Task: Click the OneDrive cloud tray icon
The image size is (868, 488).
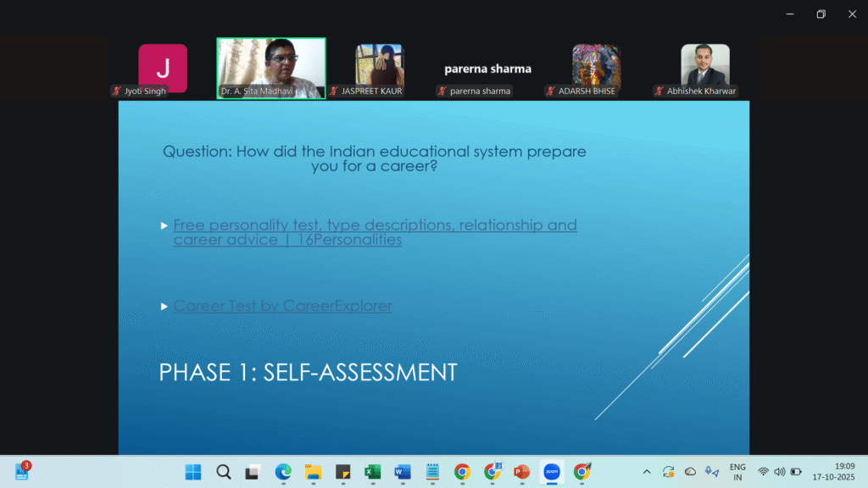Action: [x=690, y=472]
